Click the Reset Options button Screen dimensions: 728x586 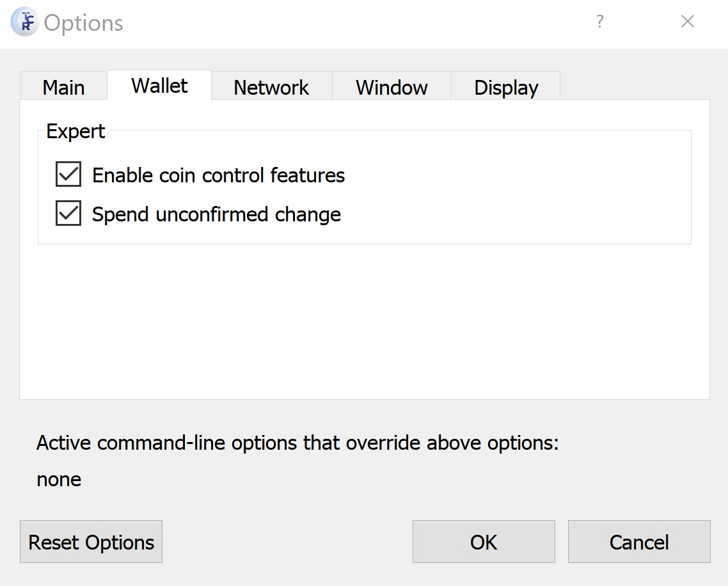click(91, 541)
